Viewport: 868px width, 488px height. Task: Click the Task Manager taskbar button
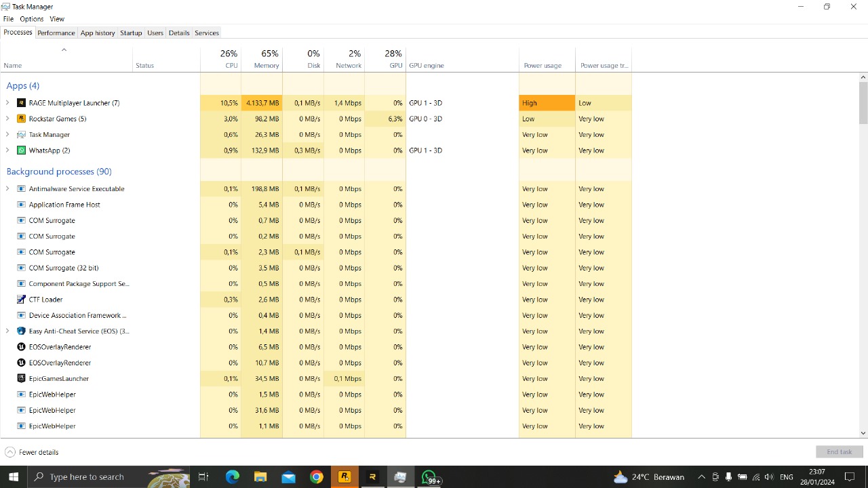point(400,477)
